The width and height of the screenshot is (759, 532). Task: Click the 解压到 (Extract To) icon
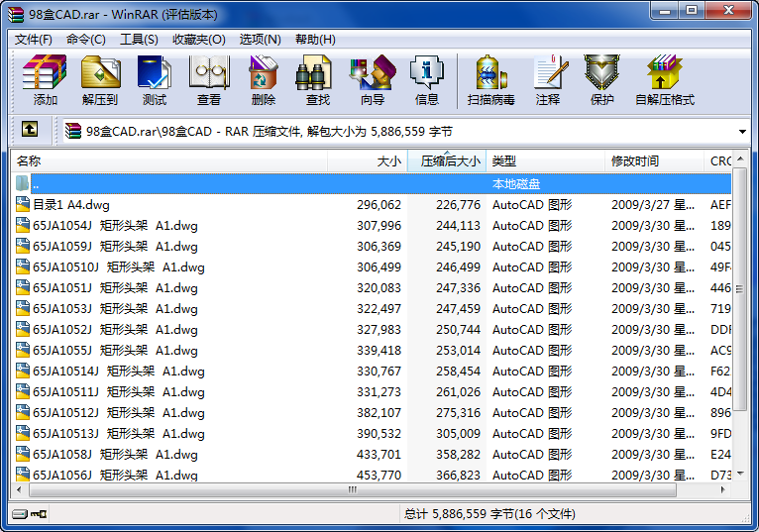100,80
